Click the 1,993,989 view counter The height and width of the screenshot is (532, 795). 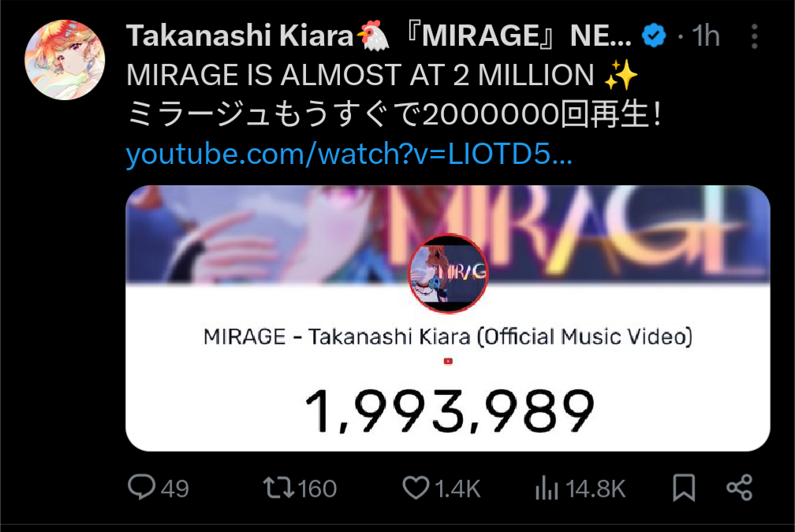[x=448, y=411]
